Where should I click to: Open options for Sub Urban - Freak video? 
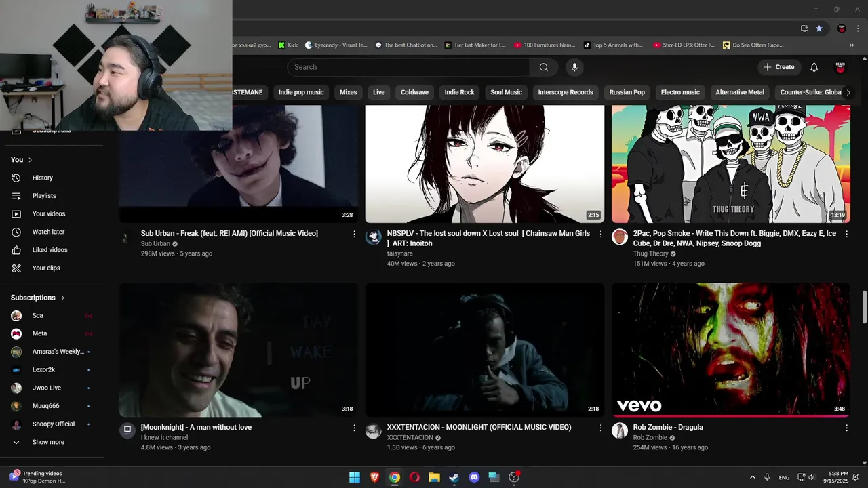(x=354, y=234)
